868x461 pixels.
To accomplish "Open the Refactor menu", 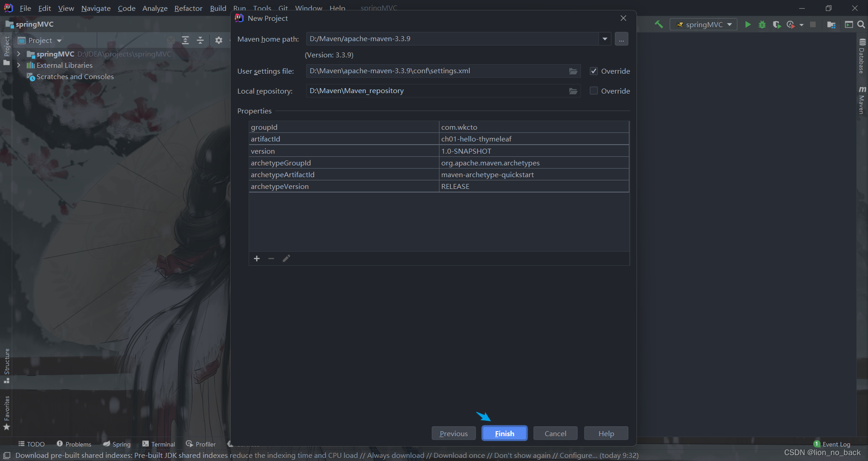I will [189, 8].
